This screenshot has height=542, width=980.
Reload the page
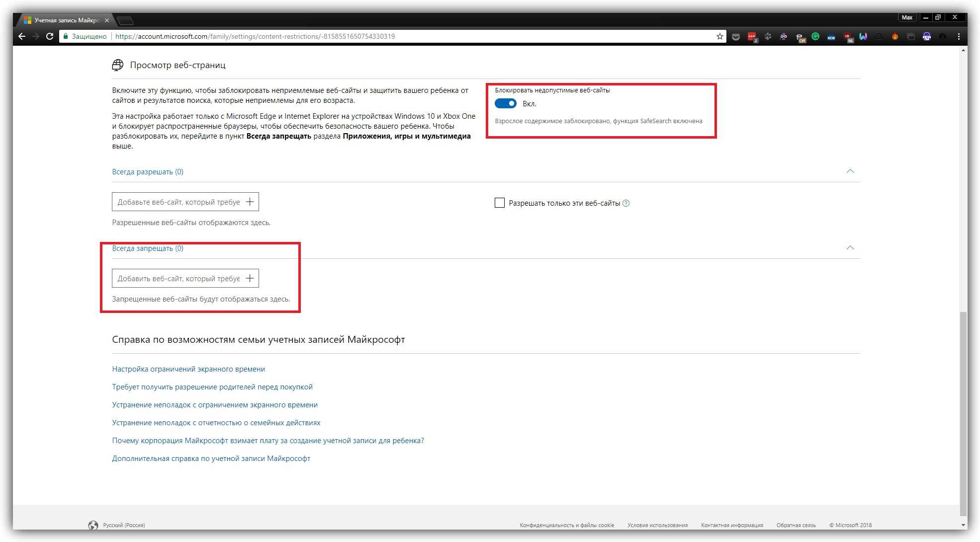pos(50,36)
